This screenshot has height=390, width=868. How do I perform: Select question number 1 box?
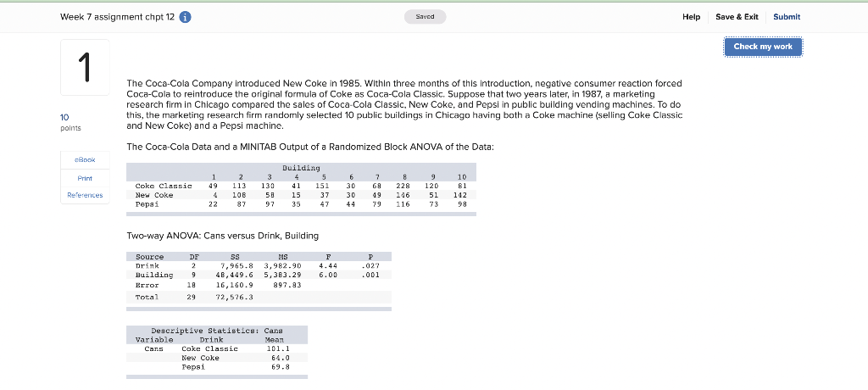tap(85, 68)
